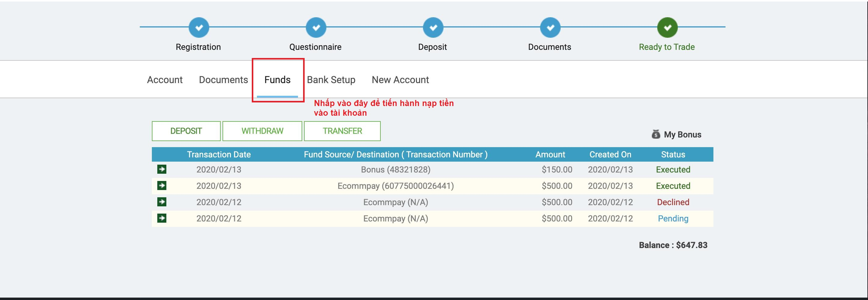Click the Created On column header
Viewport: 868px width, 300px height.
click(x=610, y=154)
